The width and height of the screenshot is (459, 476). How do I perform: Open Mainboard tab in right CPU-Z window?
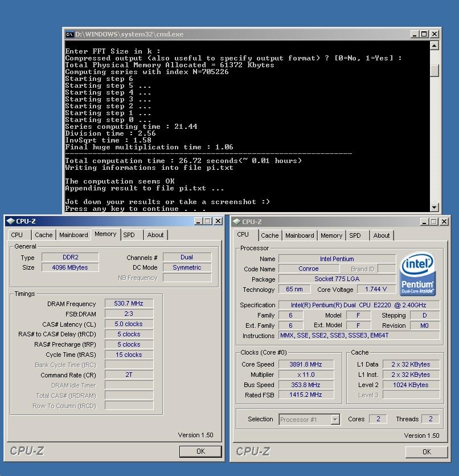pyautogui.click(x=300, y=235)
